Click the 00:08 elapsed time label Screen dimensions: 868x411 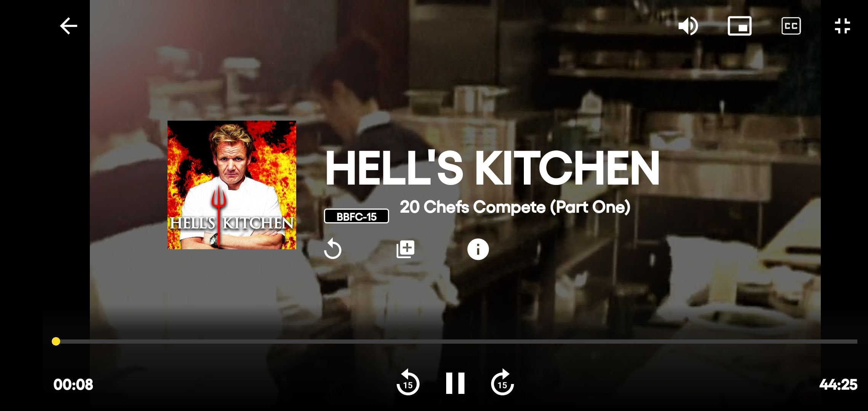(73, 384)
